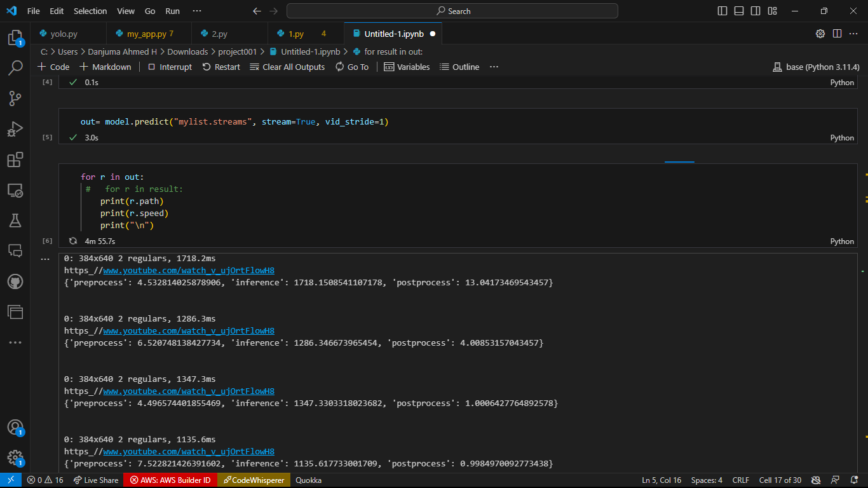Screen dimensions: 868x488
Task: Open the Run and Debug view
Action: tap(15, 128)
